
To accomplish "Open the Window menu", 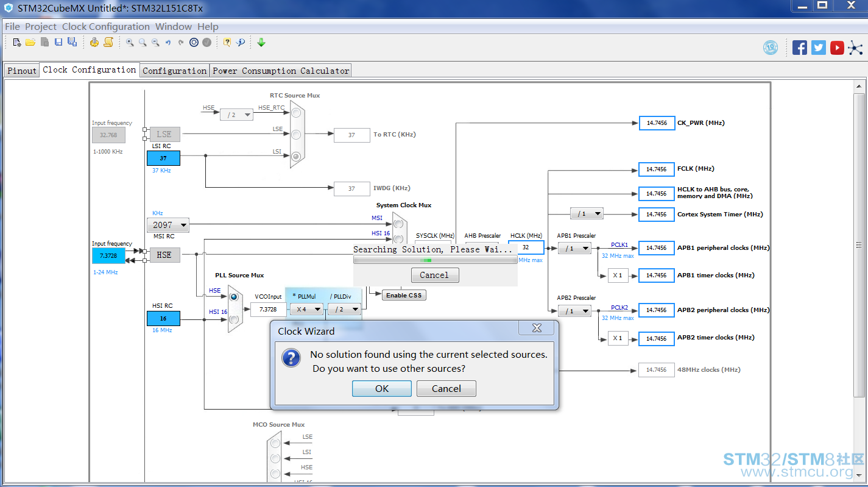I will click(174, 27).
